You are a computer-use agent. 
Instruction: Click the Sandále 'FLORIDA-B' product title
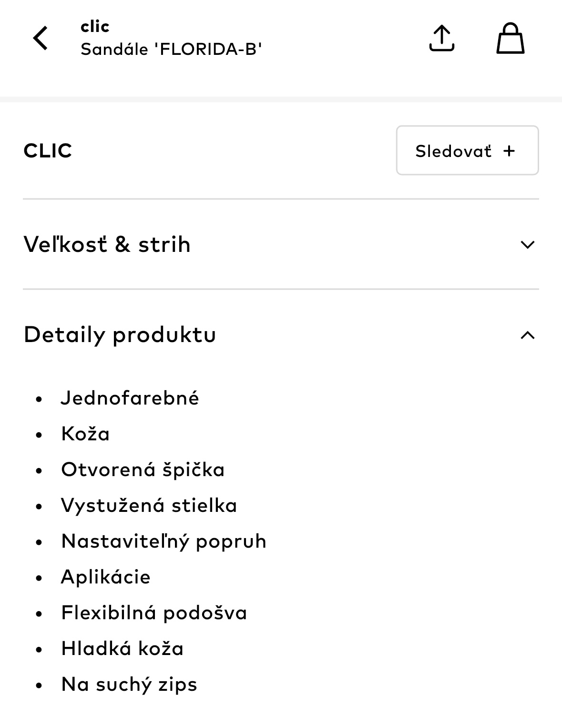coord(171,49)
